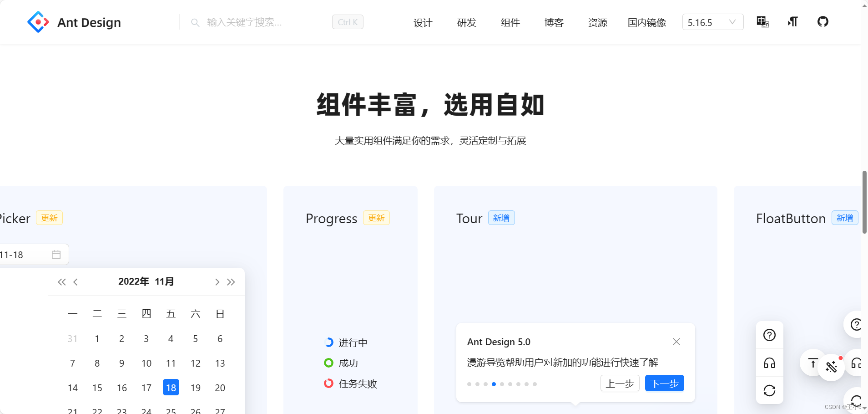
Task: Toggle RTL text direction icon
Action: [793, 22]
